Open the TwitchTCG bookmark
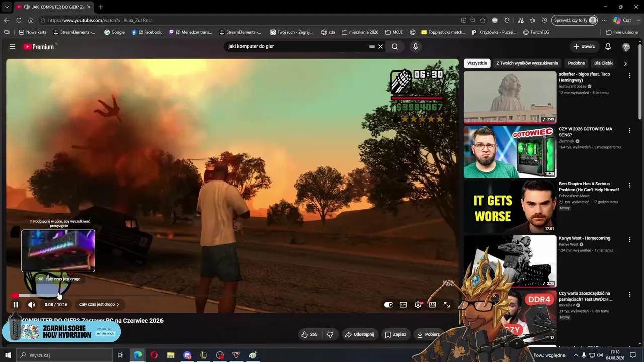Image resolution: width=644 pixels, height=362 pixels. (x=536, y=32)
